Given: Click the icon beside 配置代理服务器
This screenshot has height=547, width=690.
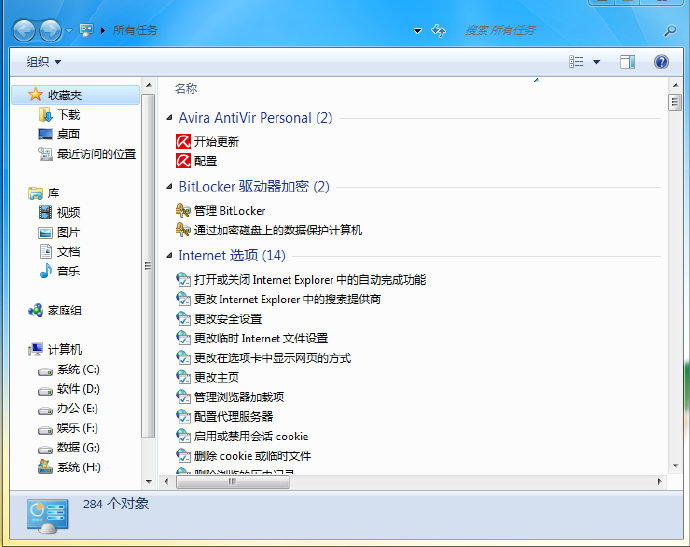Looking at the screenshot, I should (183, 416).
